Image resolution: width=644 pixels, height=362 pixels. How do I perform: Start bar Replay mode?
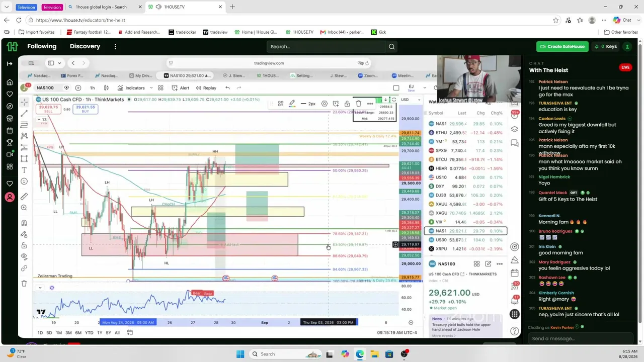point(206,88)
